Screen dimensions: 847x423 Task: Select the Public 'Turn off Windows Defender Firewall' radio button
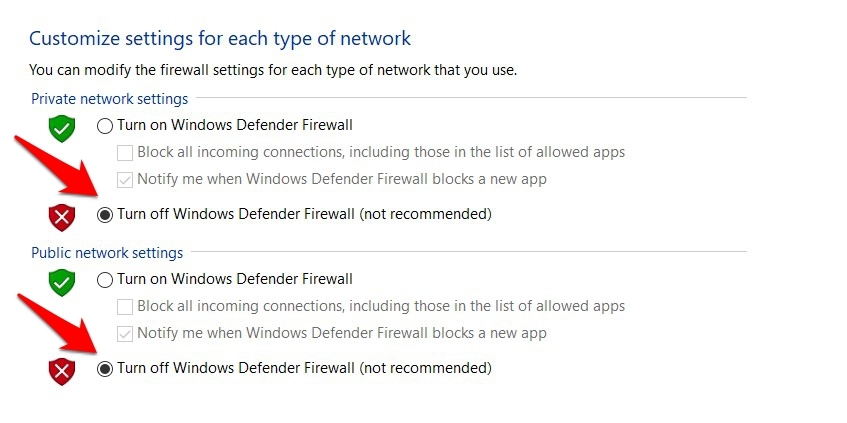pyautogui.click(x=105, y=369)
